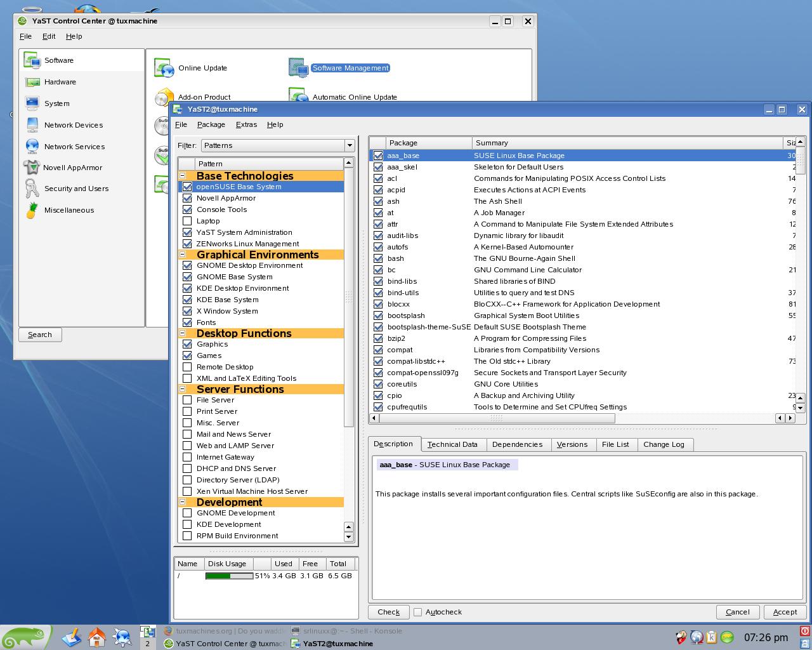Viewport: 812px width, 650px height.
Task: Click the Add-on Product icon
Action: tap(164, 96)
